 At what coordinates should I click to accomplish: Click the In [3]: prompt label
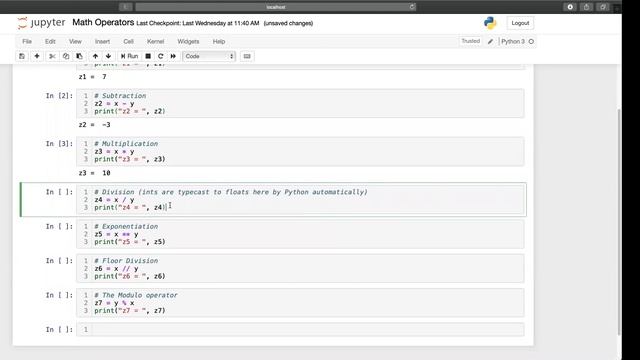point(59,144)
